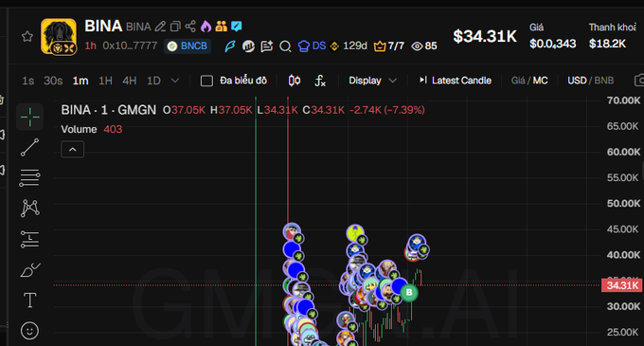The image size is (644, 346).
Task: Click the purple flame icon
Action: pyautogui.click(x=206, y=27)
